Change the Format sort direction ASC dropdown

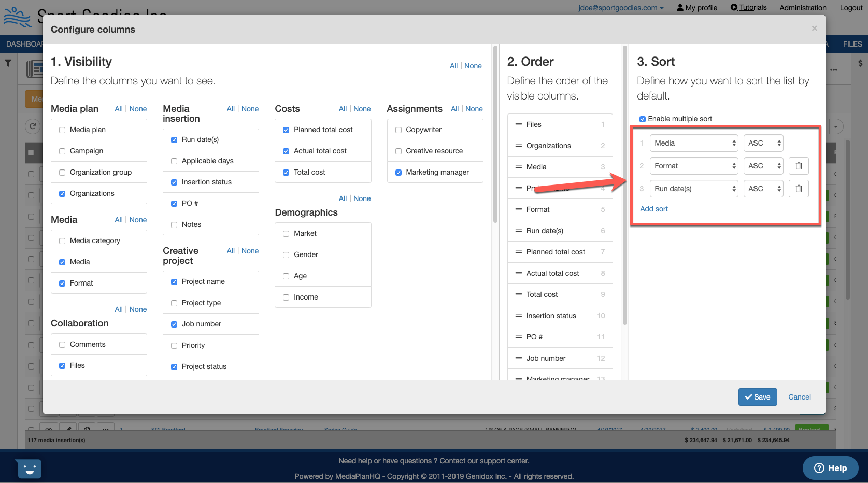763,166
